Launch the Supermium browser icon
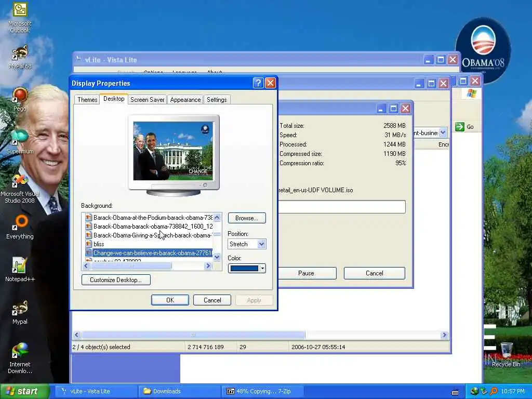This screenshot has height=399, width=532. point(20,142)
